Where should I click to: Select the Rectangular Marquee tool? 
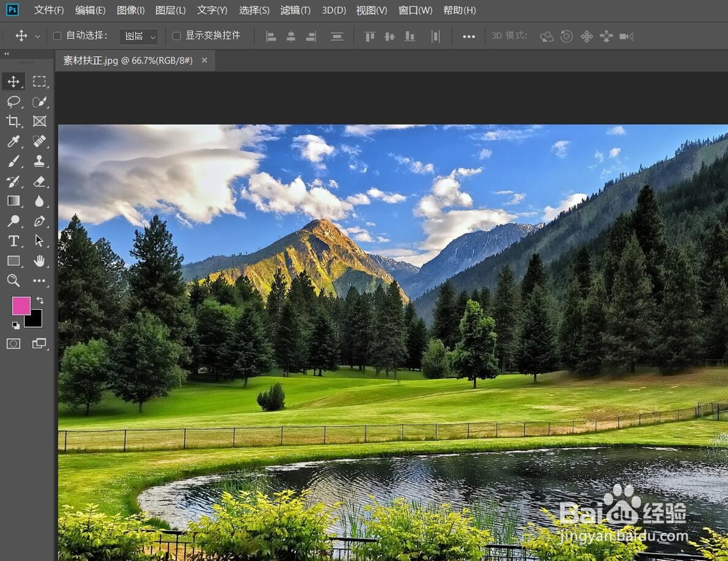[39, 82]
